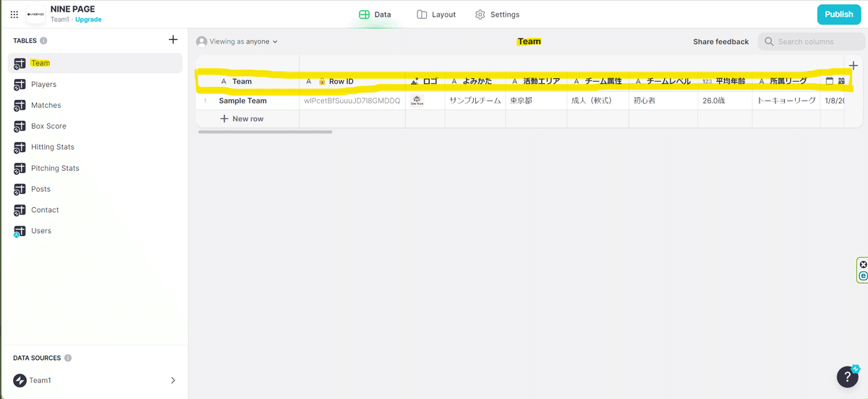This screenshot has width=868, height=399.
Task: Click the 成人（軟式） cell
Action: (597, 101)
